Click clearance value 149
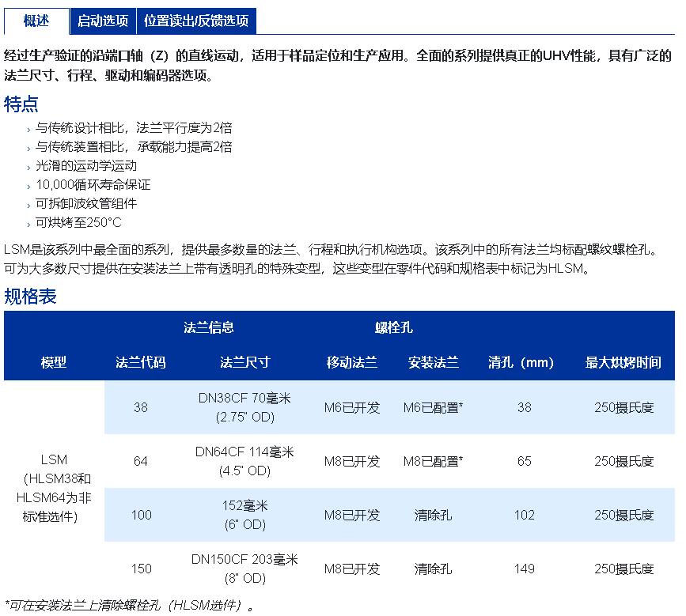Image resolution: width=686 pixels, height=616 pixels. [x=524, y=569]
